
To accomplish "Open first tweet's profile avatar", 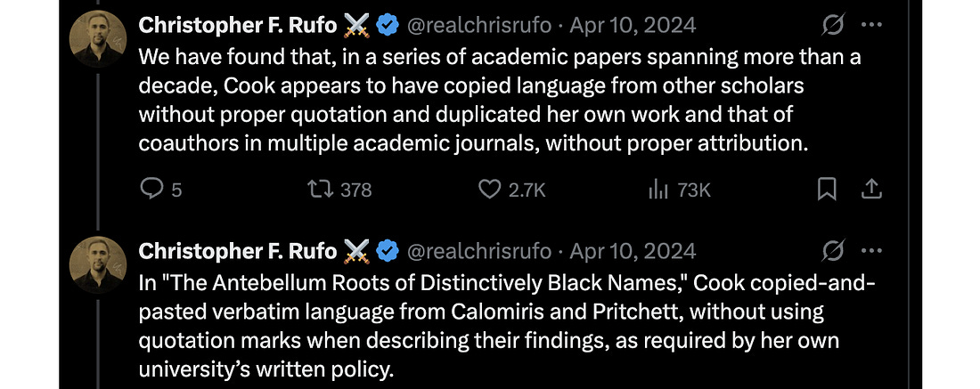I will tap(97, 40).
